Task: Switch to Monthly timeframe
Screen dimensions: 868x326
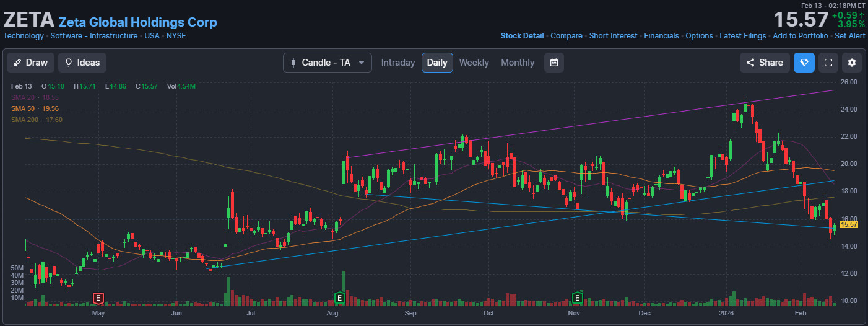Action: 518,63
